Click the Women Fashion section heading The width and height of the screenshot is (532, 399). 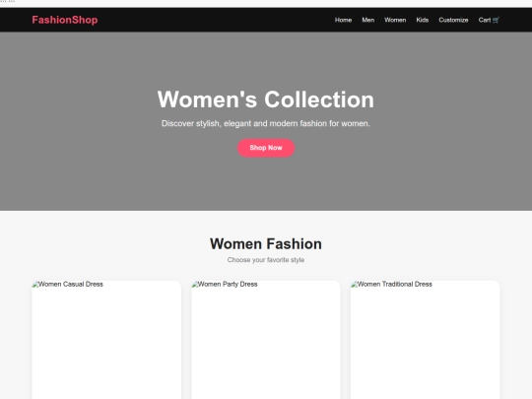(x=266, y=244)
